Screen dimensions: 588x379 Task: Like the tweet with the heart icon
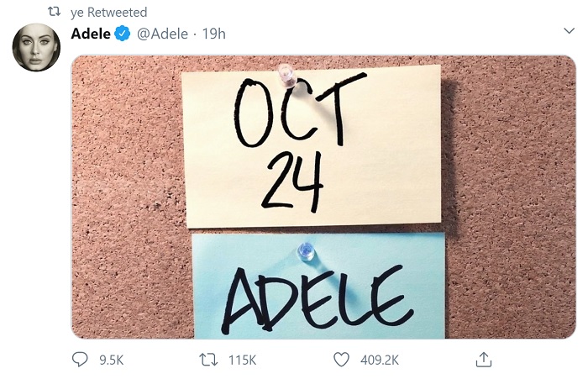click(x=341, y=360)
